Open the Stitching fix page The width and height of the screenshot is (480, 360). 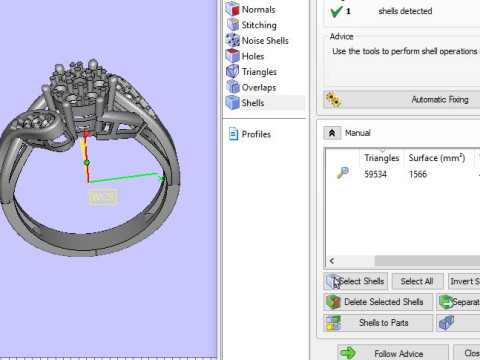(259, 25)
